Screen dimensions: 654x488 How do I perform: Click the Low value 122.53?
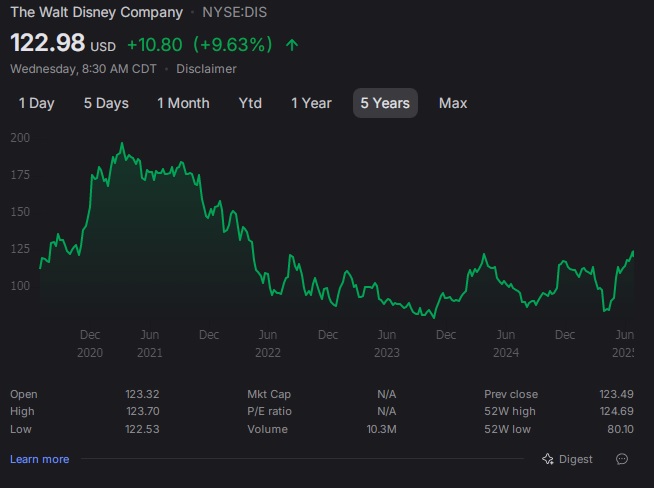coord(142,429)
